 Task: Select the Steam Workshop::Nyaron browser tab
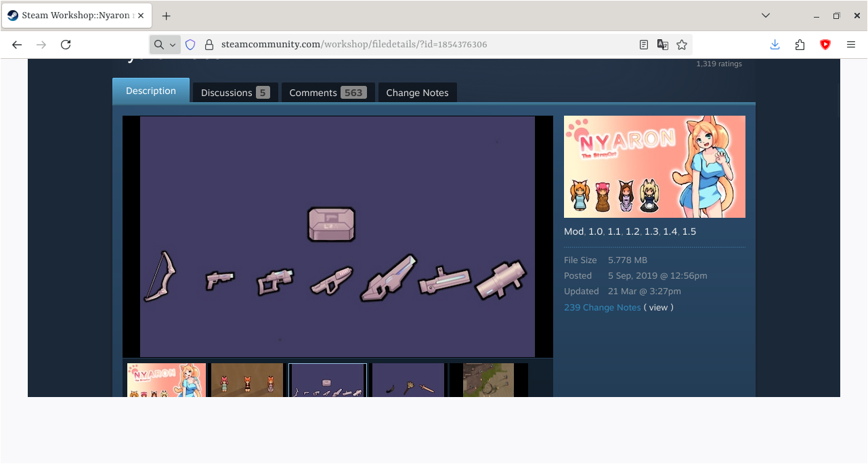click(x=77, y=16)
